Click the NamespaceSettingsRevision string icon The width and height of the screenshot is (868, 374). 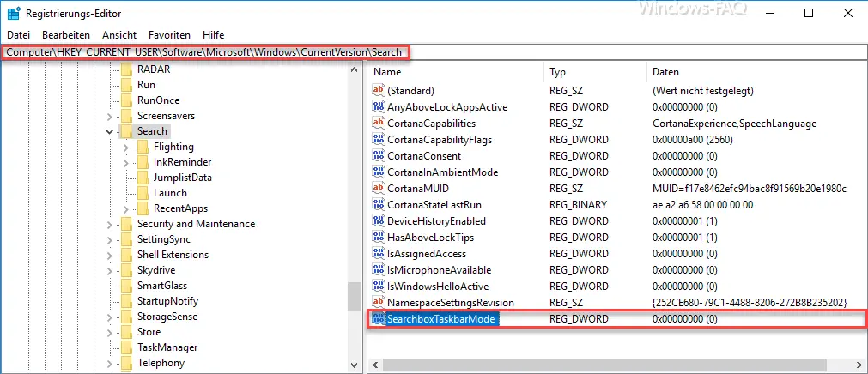click(x=379, y=303)
